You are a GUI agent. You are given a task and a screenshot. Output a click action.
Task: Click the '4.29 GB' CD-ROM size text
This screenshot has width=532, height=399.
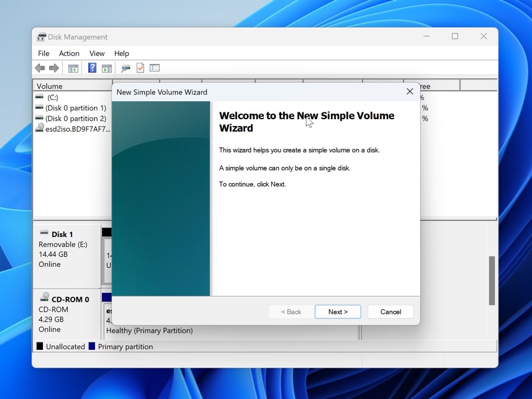point(51,320)
